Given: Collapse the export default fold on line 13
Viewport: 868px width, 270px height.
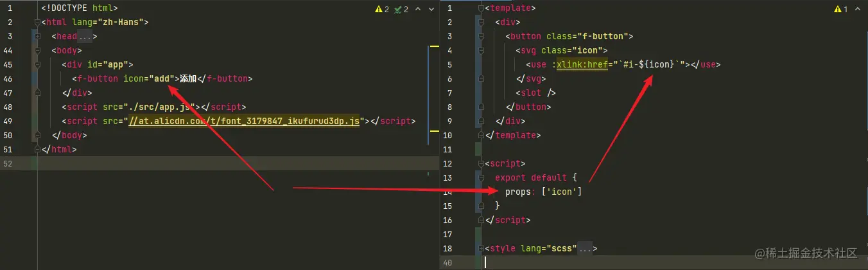Looking at the screenshot, I should (482, 177).
